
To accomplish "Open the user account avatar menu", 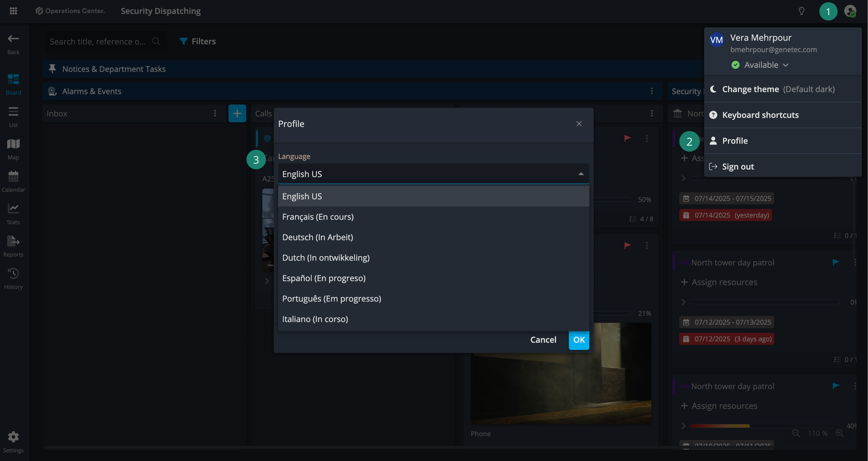I will coord(850,11).
